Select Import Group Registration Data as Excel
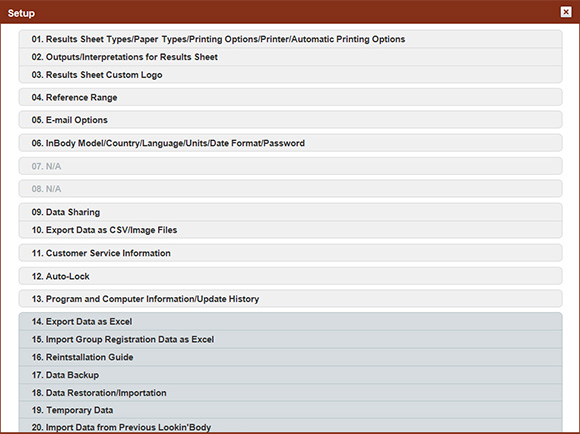Viewport: 580px width, 434px height. coord(290,340)
